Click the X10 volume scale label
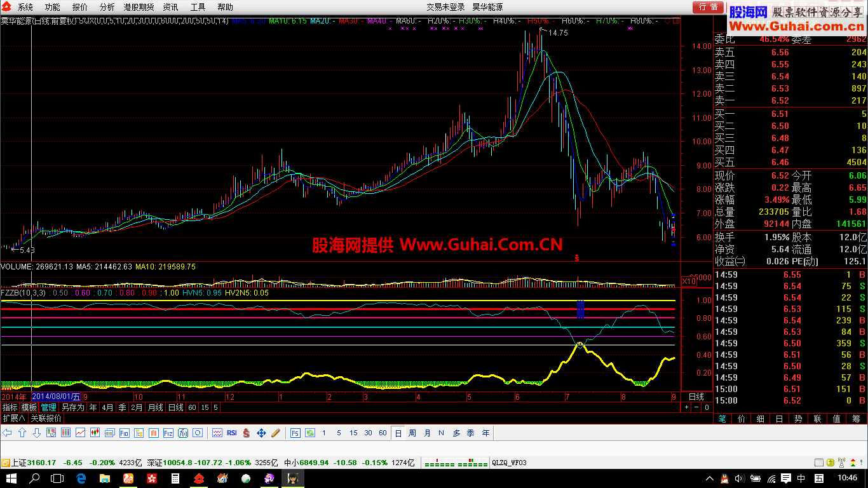Screen dimensions: 868x488 (x=689, y=281)
